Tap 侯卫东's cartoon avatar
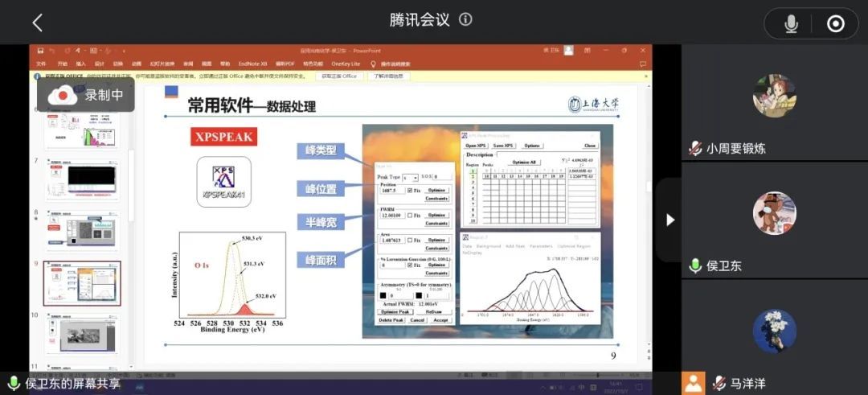 click(x=774, y=213)
